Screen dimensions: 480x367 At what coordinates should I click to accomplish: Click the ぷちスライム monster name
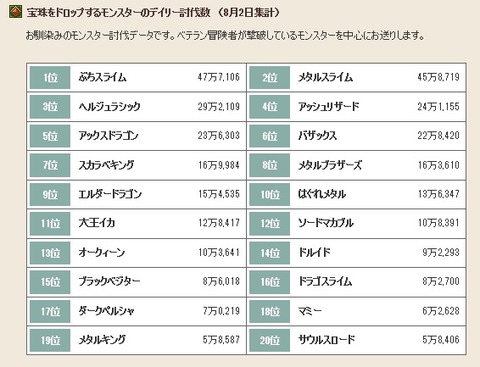(103, 77)
